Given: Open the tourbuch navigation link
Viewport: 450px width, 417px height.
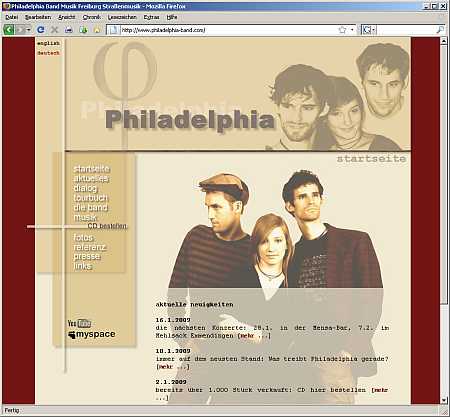Looking at the screenshot, I should (91, 198).
